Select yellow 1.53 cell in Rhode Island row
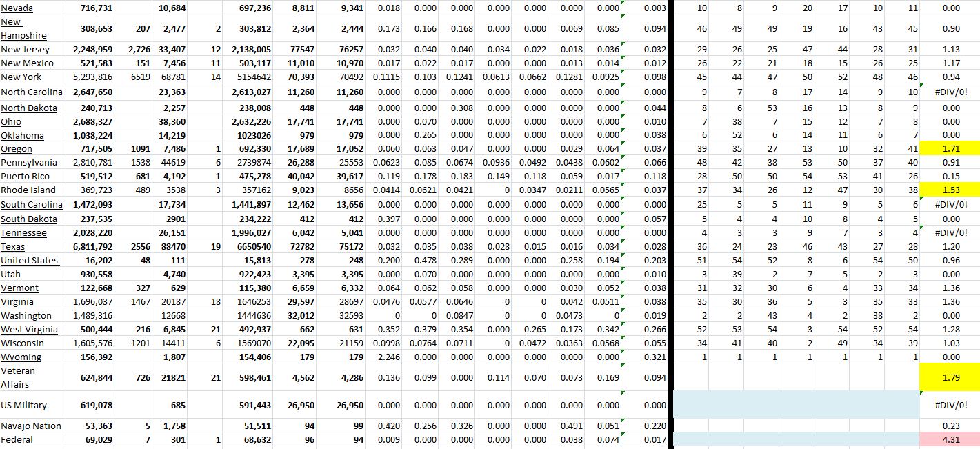This screenshot has width=980, height=449. click(x=949, y=190)
